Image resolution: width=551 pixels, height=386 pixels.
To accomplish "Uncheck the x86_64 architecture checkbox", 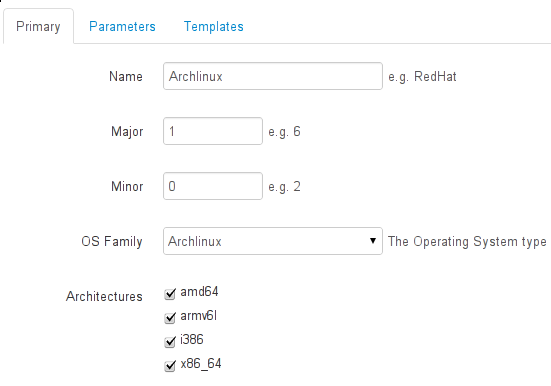I will click(x=170, y=365).
